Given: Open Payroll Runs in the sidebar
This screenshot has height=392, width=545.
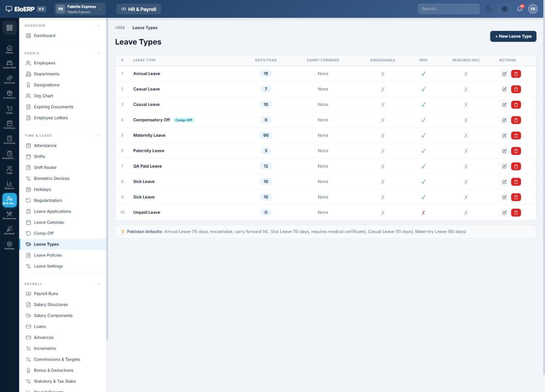Looking at the screenshot, I should (63, 294).
